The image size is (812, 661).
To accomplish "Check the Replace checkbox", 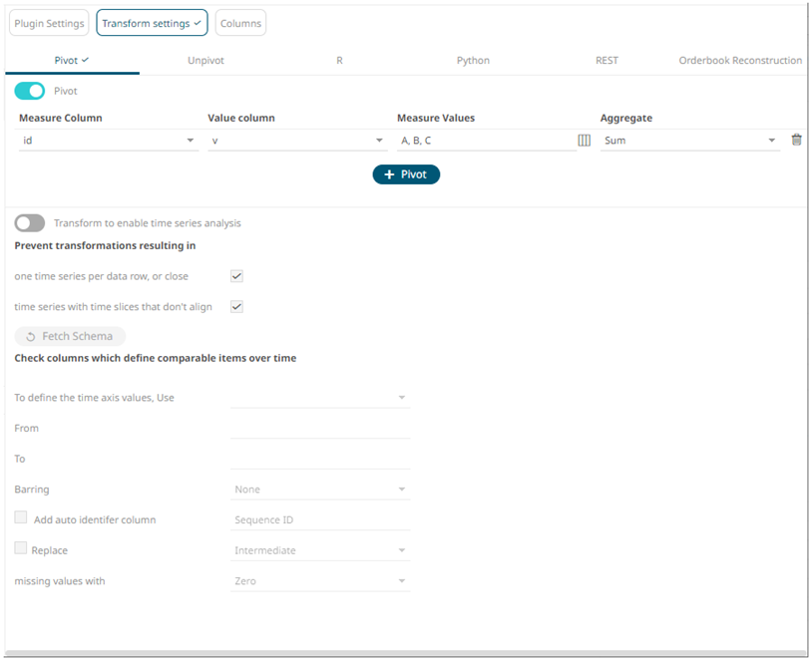I will (x=21, y=547).
